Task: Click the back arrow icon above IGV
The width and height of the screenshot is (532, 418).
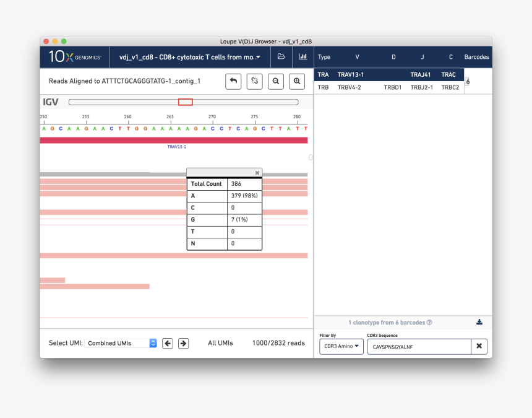Action: [233, 81]
